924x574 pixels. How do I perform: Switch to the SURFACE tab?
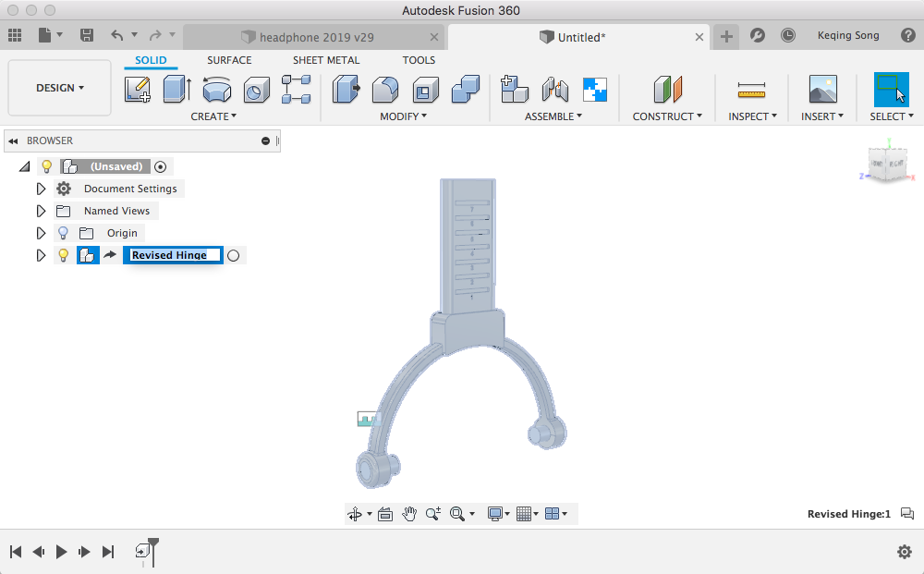coord(229,60)
